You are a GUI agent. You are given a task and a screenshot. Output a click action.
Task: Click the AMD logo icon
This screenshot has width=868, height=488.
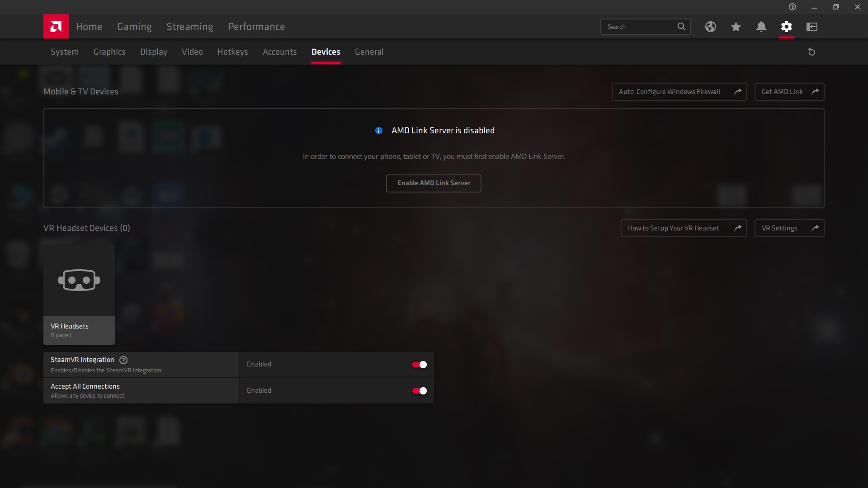click(x=56, y=26)
